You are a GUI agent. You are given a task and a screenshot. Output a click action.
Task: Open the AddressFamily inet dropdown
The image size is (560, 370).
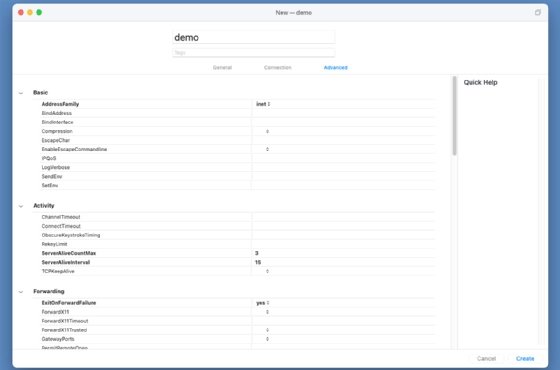(263, 104)
